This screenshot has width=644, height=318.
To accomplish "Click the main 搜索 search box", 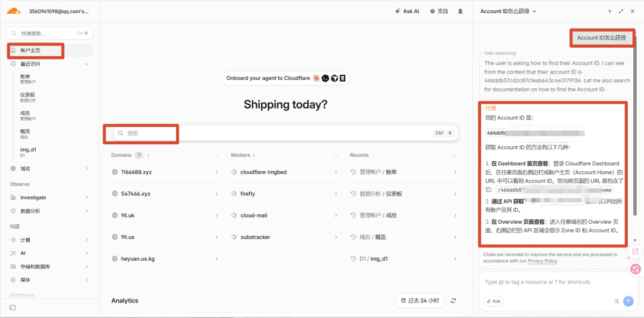I will tap(286, 133).
